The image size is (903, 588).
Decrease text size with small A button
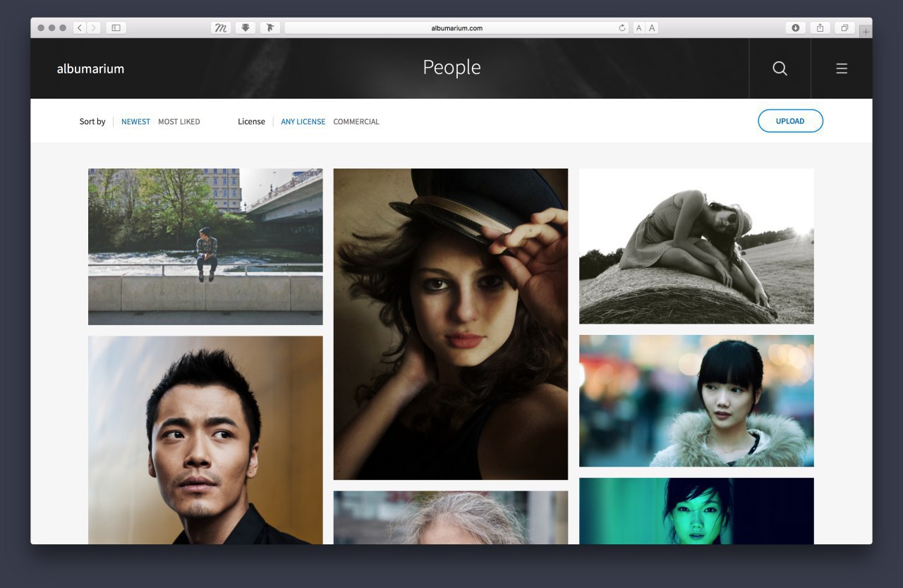point(638,27)
